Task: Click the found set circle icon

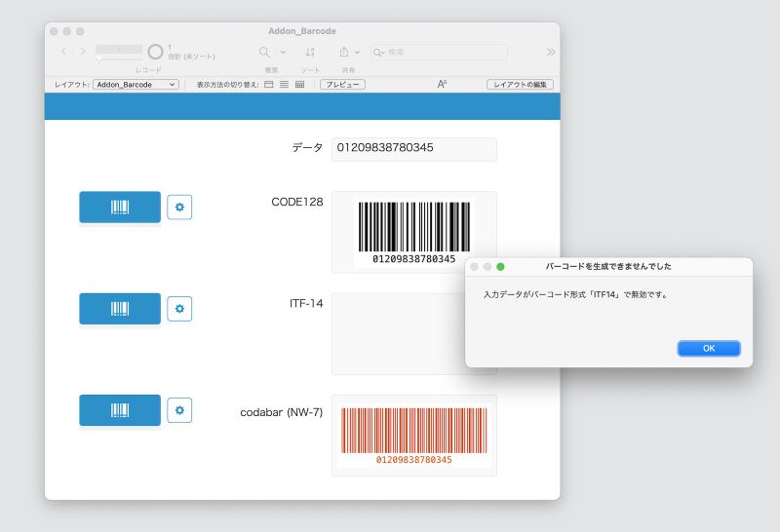Action: click(x=155, y=52)
